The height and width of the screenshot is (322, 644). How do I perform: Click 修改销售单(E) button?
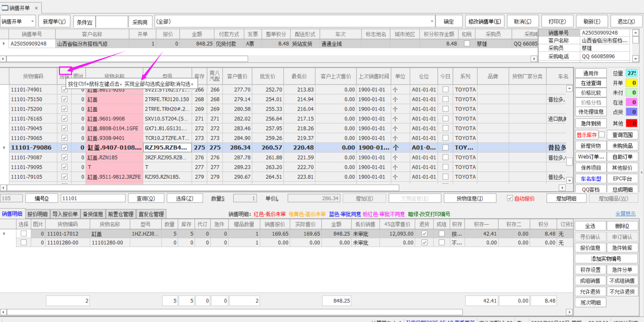(x=485, y=22)
